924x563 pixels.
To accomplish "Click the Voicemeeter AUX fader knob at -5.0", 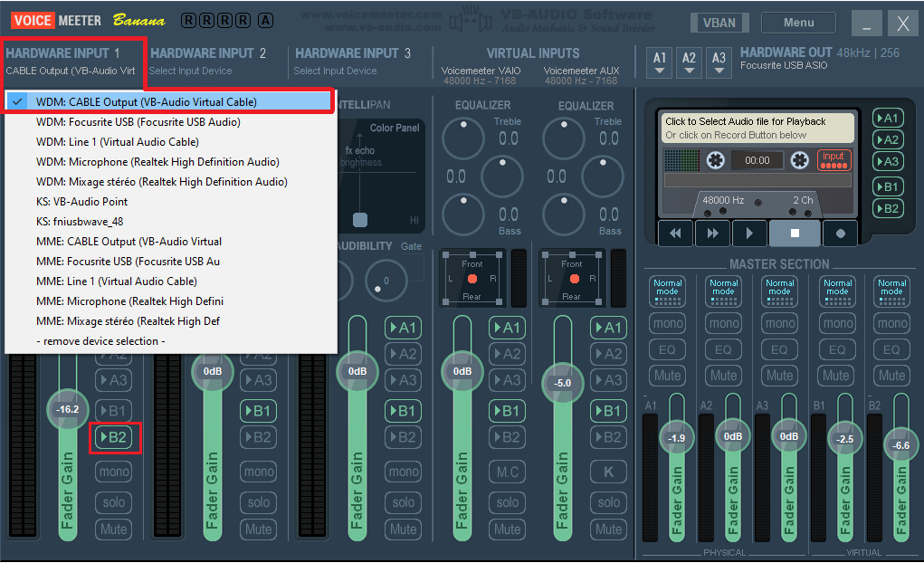I will pos(563,383).
